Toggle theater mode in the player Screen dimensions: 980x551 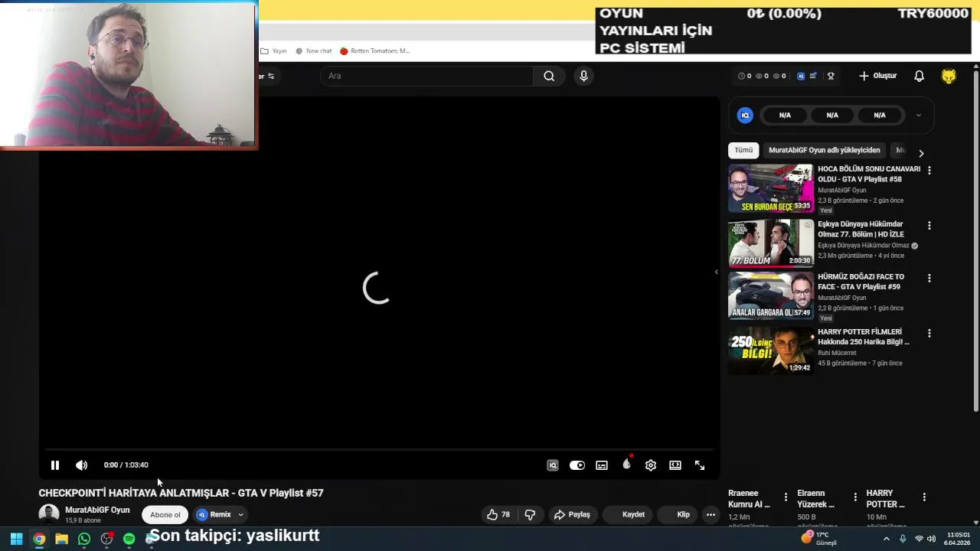pos(675,465)
